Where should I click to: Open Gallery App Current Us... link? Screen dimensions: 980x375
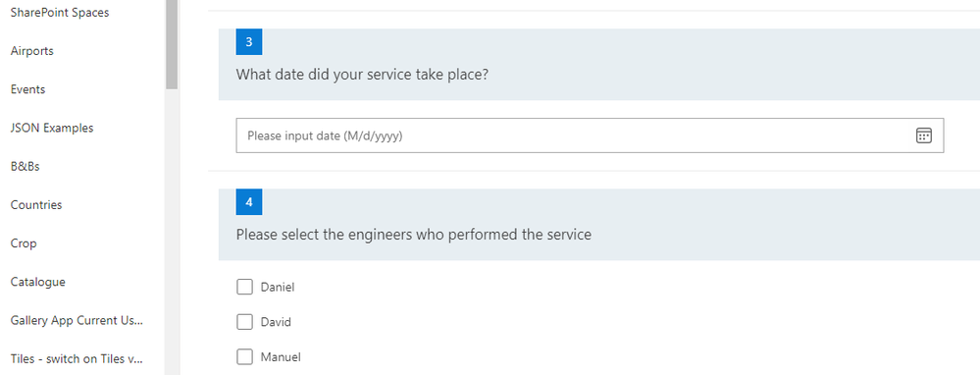pos(77,321)
